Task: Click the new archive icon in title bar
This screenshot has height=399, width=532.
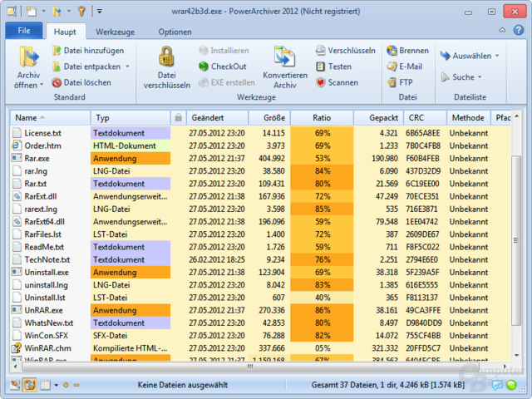Action: tap(32, 11)
